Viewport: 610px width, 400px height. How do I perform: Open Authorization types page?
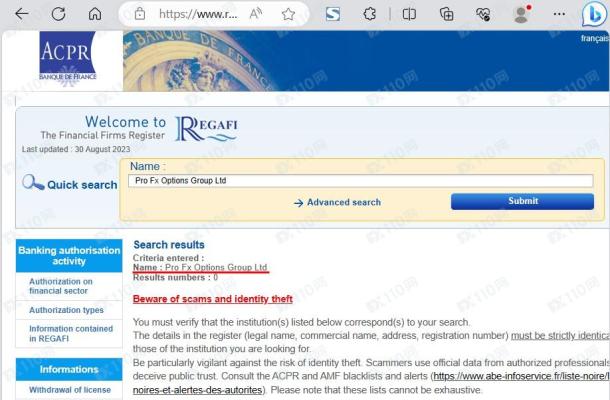tap(66, 310)
